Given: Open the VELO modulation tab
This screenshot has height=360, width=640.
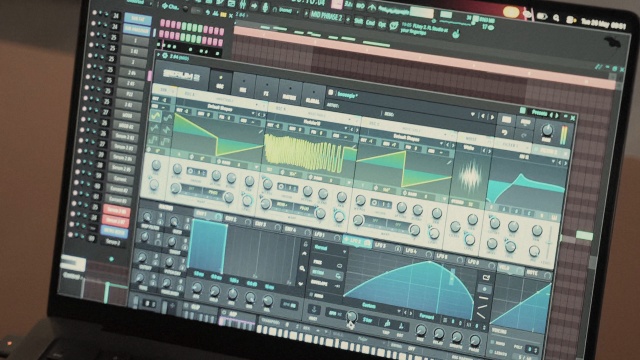Looking at the screenshot, I should coord(510,269).
